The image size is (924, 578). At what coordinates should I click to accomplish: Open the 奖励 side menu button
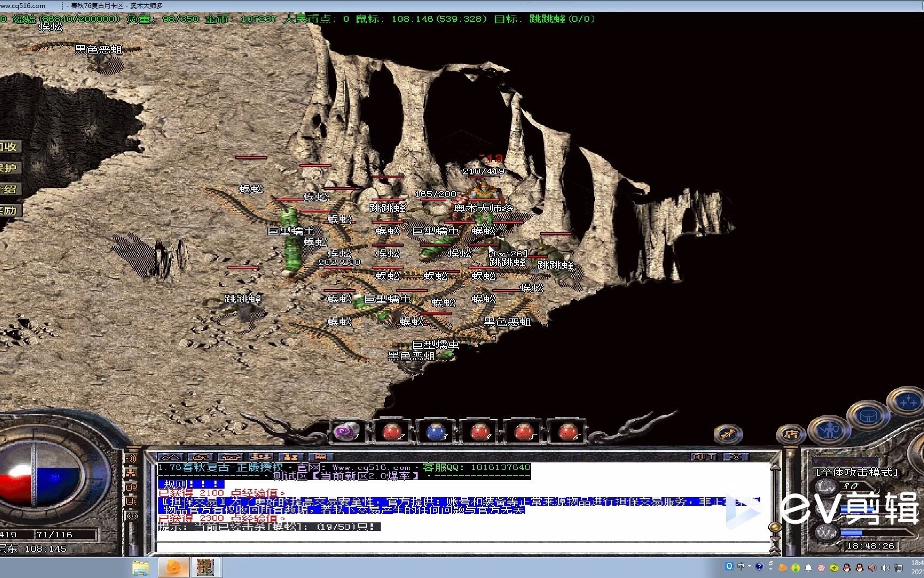point(10,211)
